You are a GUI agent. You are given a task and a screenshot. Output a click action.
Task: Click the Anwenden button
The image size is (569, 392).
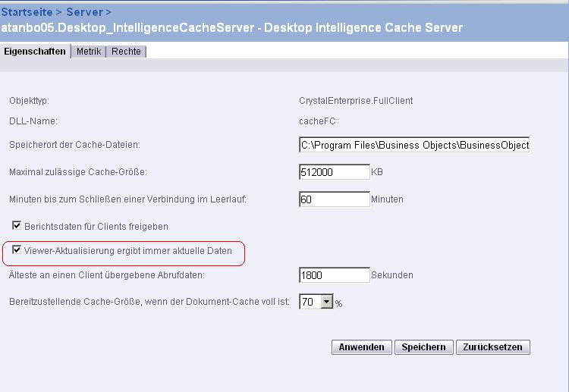[361, 347]
